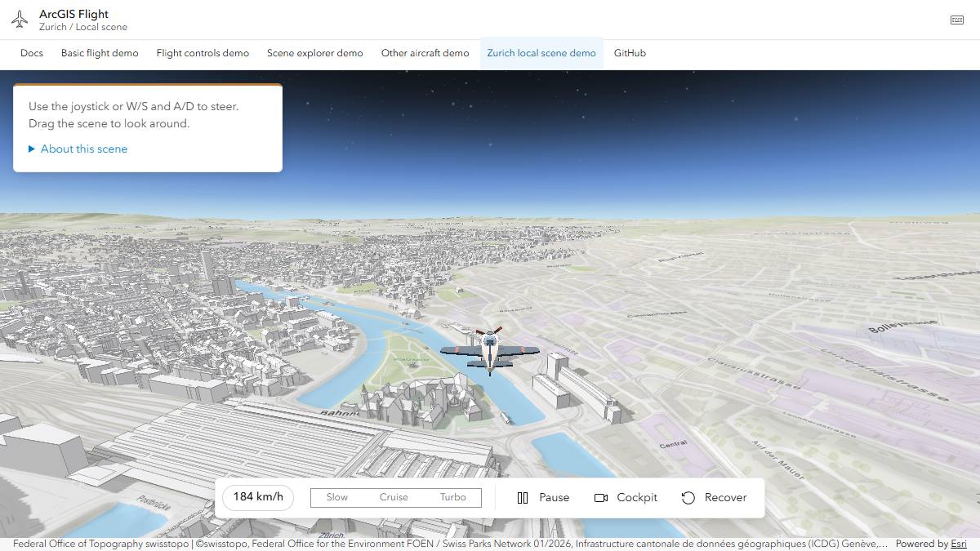Viewport: 980px width, 551px height.
Task: Click the Recover button
Action: (714, 498)
